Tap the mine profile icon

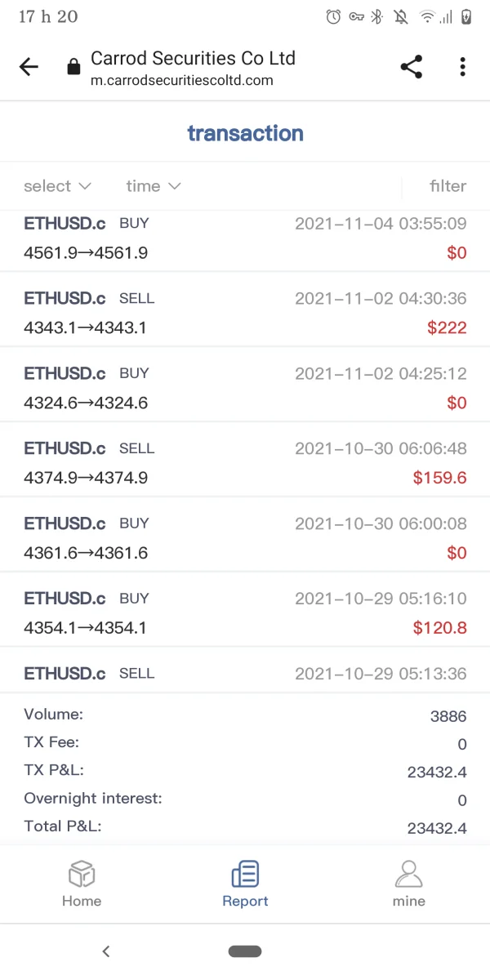point(408,874)
